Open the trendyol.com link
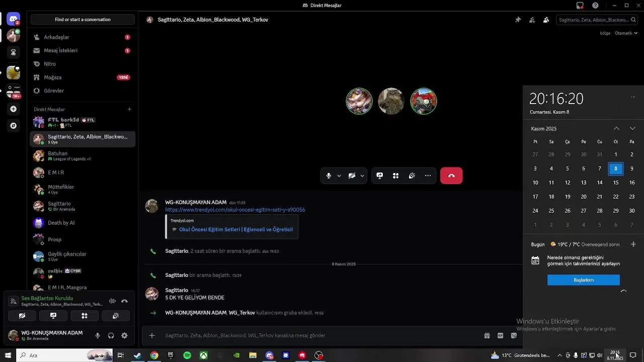 click(235, 210)
